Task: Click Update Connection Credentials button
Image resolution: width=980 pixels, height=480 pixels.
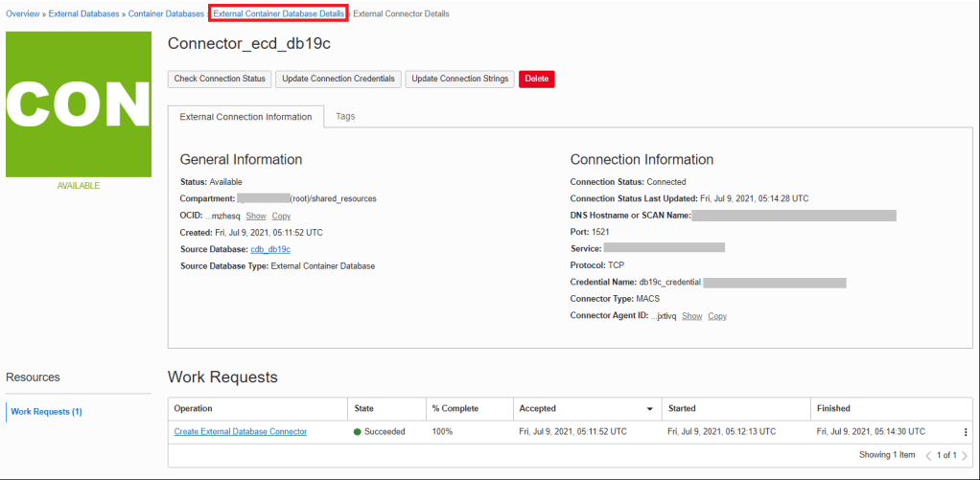Action: 338,79
